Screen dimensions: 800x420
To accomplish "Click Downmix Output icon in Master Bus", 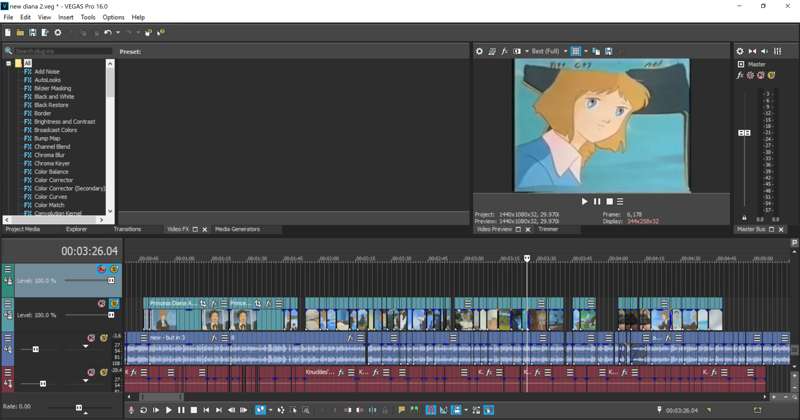I will 752,51.
